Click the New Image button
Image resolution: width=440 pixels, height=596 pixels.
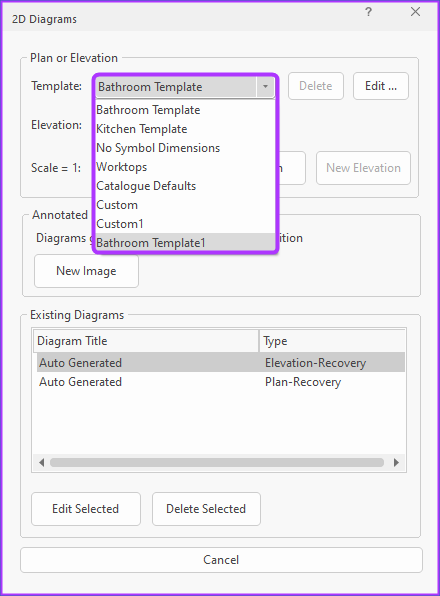click(86, 271)
